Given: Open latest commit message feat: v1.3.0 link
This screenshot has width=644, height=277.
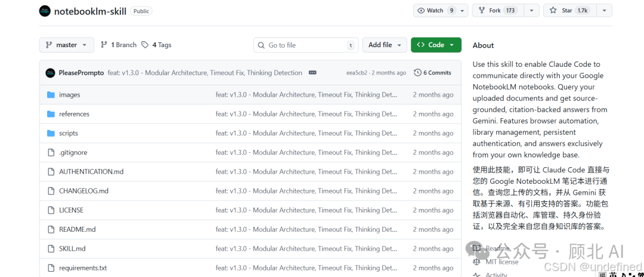Looking at the screenshot, I should (x=205, y=73).
